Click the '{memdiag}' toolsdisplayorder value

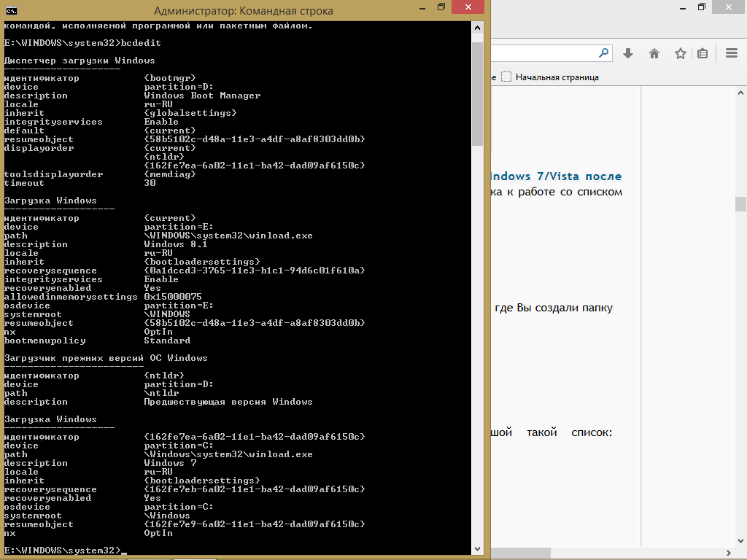point(170,174)
